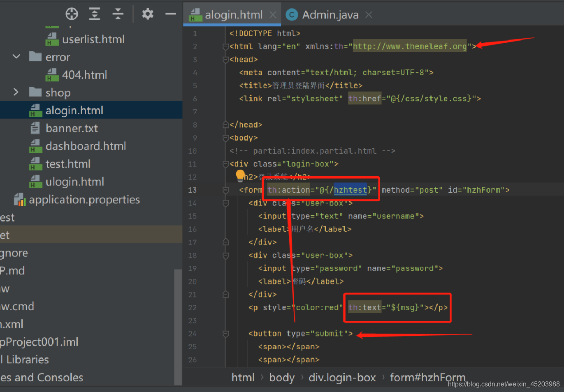The height and width of the screenshot is (392, 564).
Task: Select the error folder
Action: 58,57
